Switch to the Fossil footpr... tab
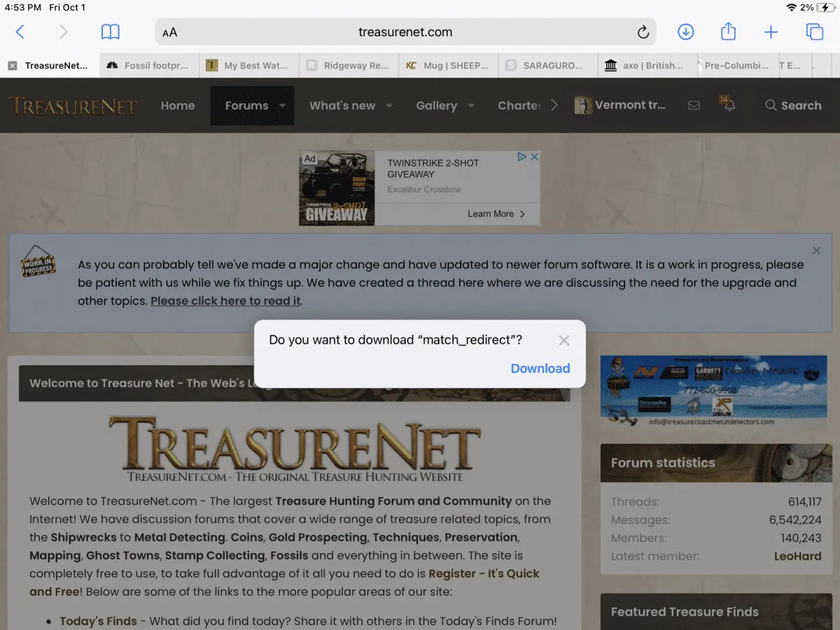The image size is (840, 630). click(149, 65)
